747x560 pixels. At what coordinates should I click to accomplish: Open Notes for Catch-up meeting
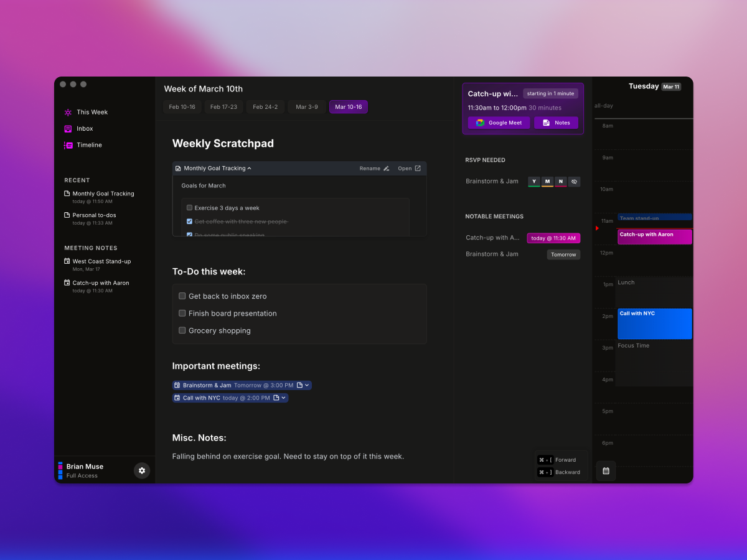[556, 123]
